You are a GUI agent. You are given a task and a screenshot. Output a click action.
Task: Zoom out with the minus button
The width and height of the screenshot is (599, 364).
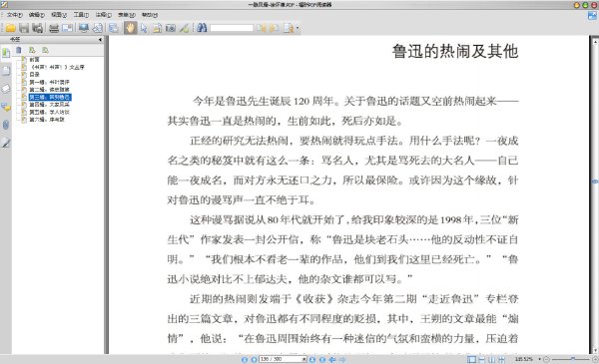(x=547, y=359)
